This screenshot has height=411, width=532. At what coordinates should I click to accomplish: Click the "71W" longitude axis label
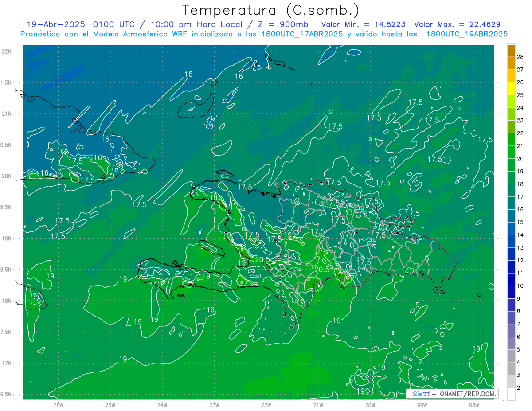[x=318, y=405]
